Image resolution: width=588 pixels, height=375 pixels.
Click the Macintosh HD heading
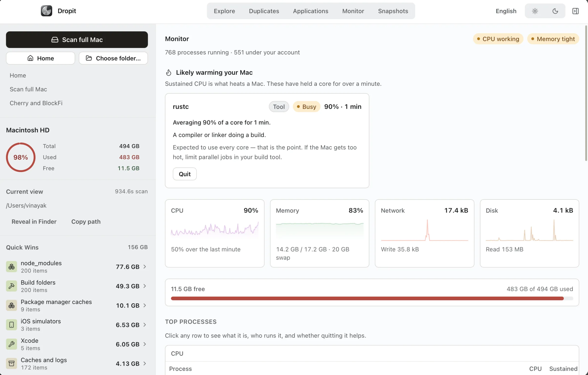(x=28, y=130)
